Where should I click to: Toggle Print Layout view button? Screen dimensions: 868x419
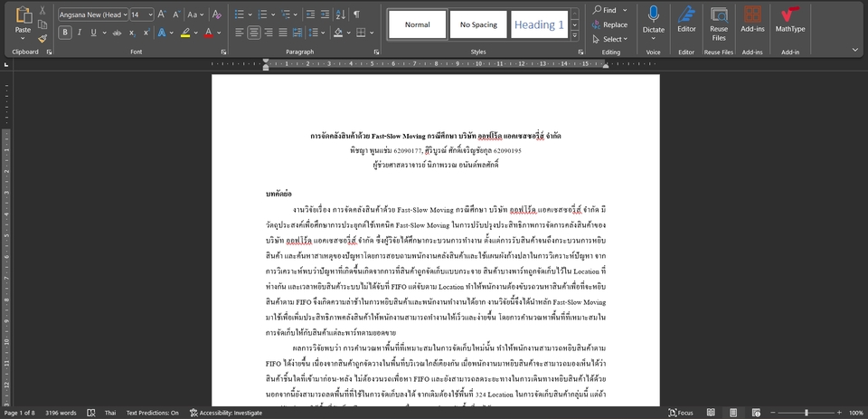click(x=733, y=413)
